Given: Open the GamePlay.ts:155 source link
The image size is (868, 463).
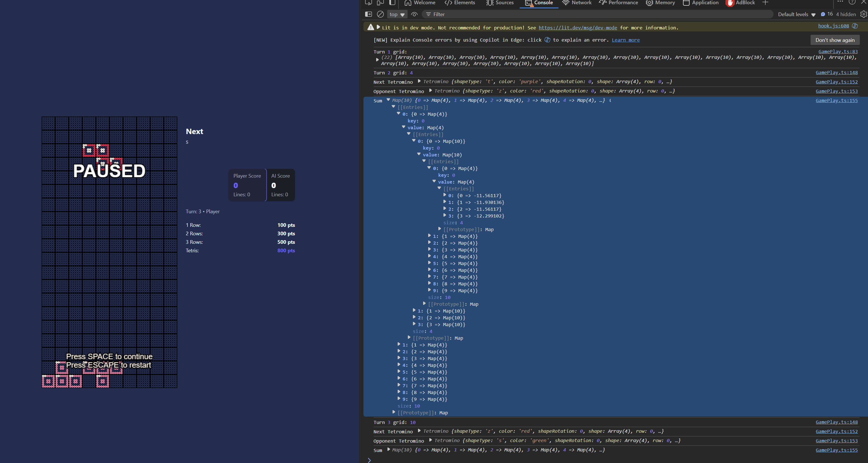Looking at the screenshot, I should click(836, 100).
